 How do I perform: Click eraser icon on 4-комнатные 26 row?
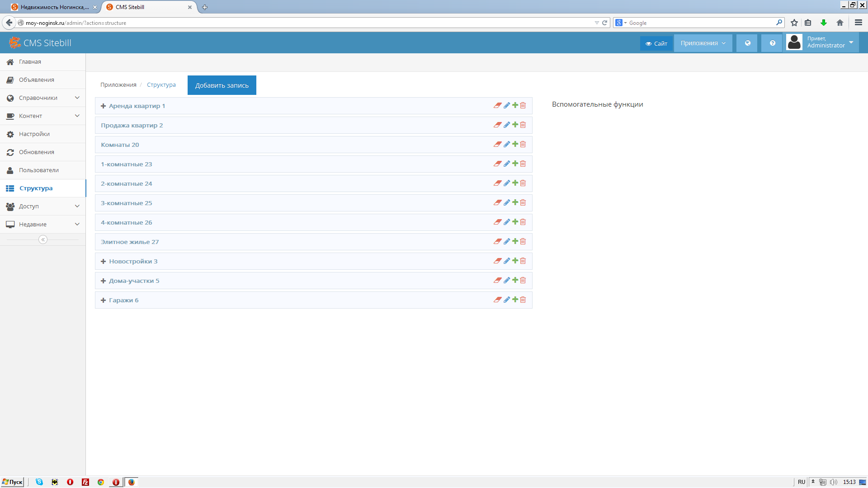click(x=497, y=222)
